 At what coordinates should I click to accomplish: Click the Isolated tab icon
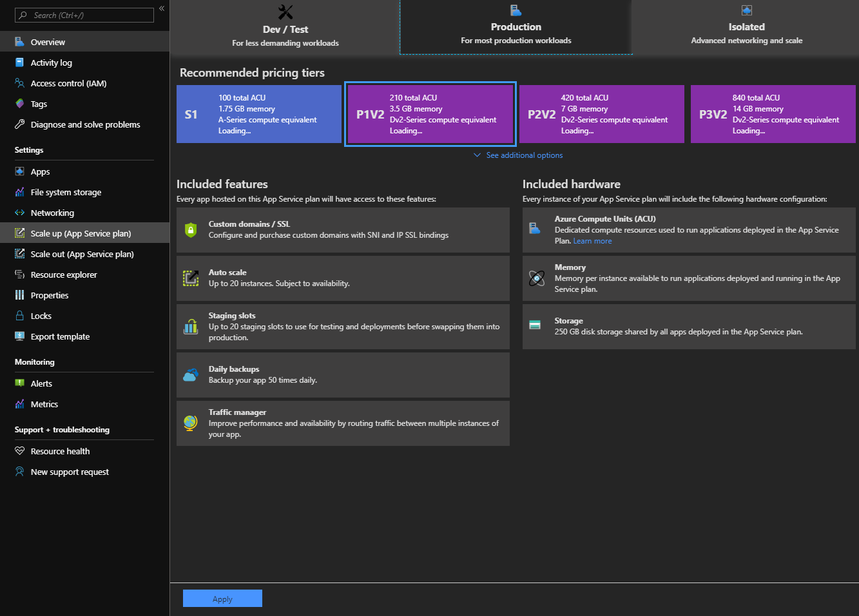[747, 10]
